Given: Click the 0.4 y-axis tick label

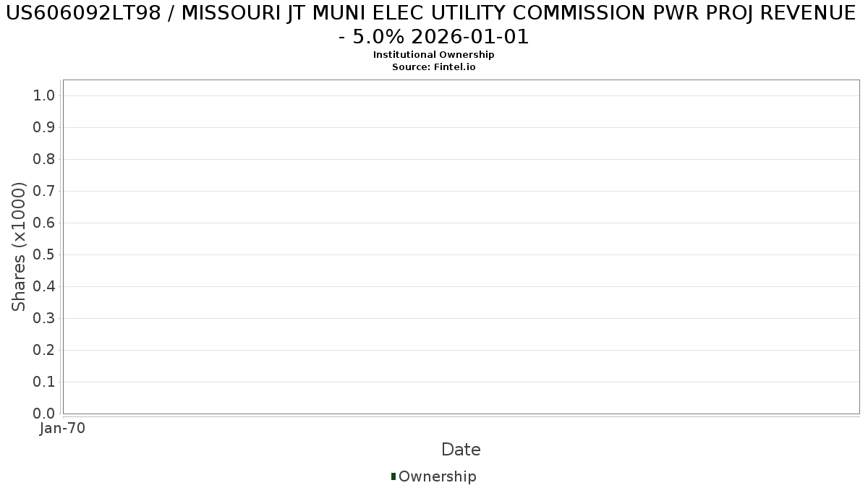Looking at the screenshot, I should (x=45, y=287).
